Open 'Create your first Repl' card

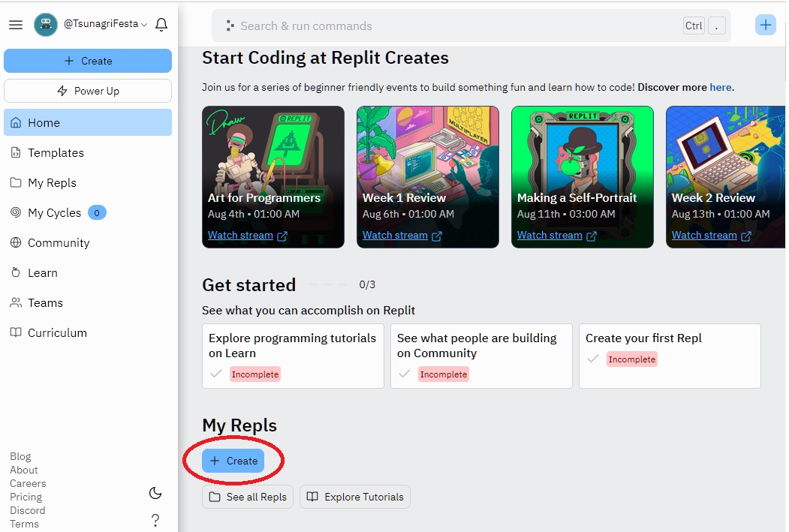[x=670, y=356]
